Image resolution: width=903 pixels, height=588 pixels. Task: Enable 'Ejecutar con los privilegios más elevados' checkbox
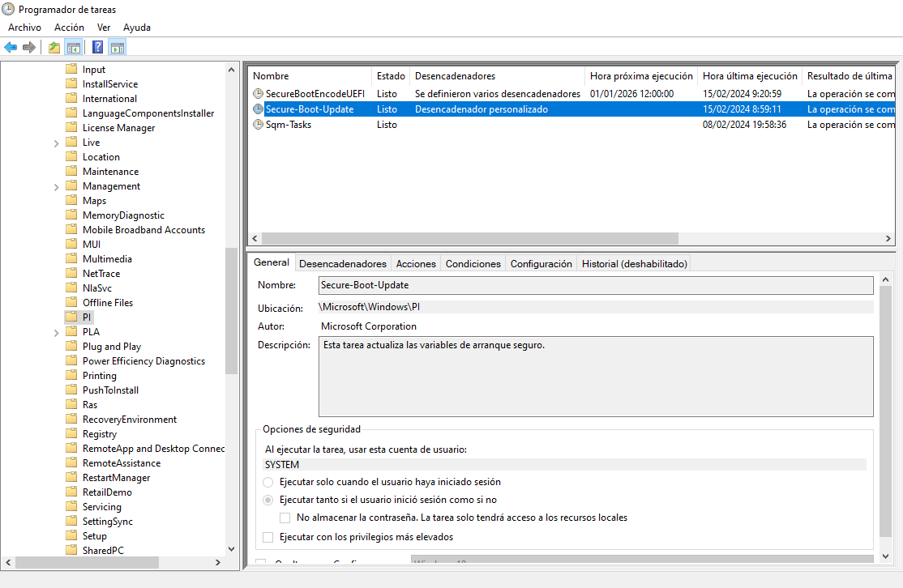pyautogui.click(x=268, y=537)
